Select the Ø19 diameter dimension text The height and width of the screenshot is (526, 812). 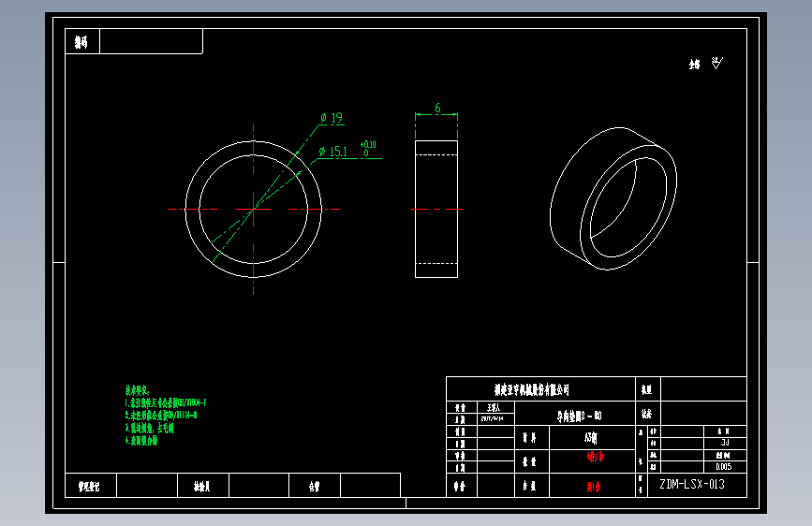click(x=332, y=118)
